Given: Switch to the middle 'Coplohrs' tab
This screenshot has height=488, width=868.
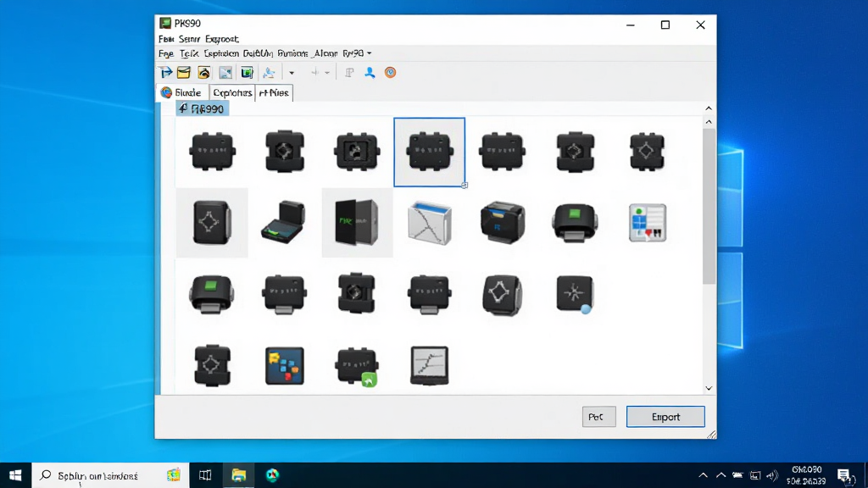Looking at the screenshot, I should point(232,93).
